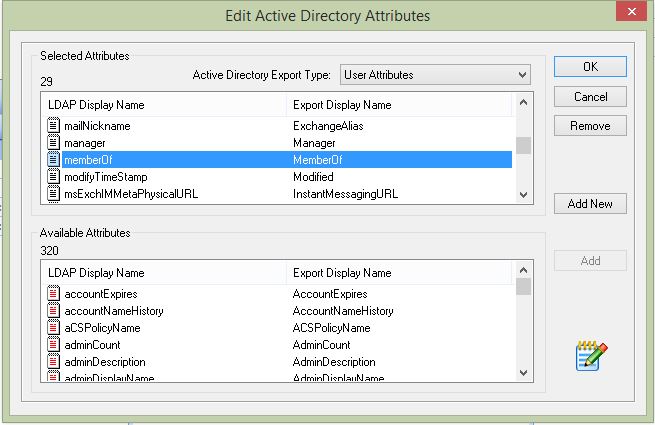Remove the selected attribute with Remove button
This screenshot has width=655, height=425.
tap(590, 126)
